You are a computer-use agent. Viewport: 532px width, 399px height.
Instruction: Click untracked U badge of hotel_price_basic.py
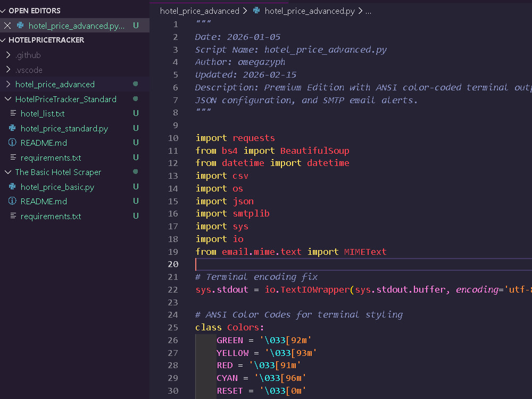[x=136, y=187]
